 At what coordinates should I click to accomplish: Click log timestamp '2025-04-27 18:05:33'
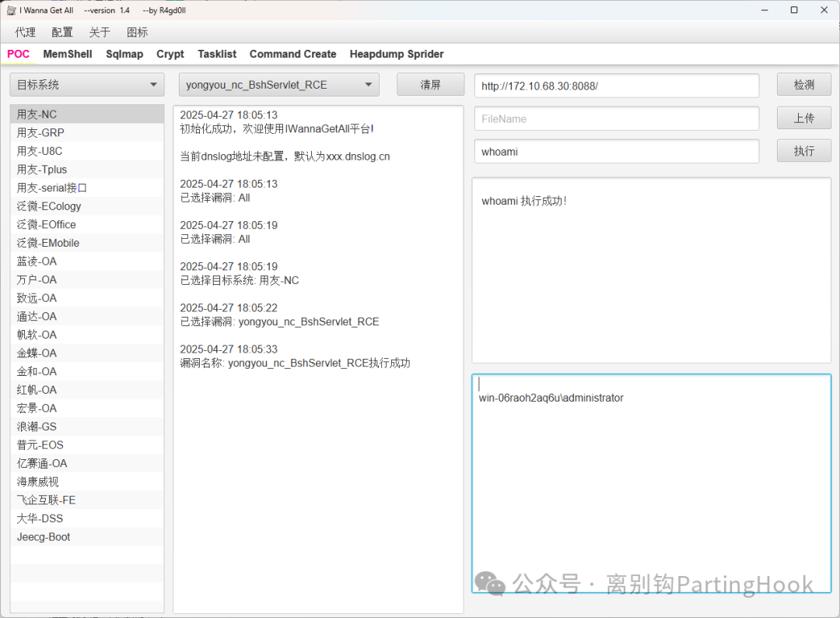[229, 349]
